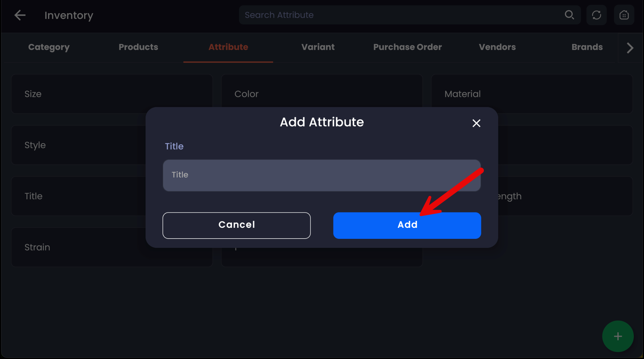Click the Cancel button
The height and width of the screenshot is (359, 644).
click(236, 225)
